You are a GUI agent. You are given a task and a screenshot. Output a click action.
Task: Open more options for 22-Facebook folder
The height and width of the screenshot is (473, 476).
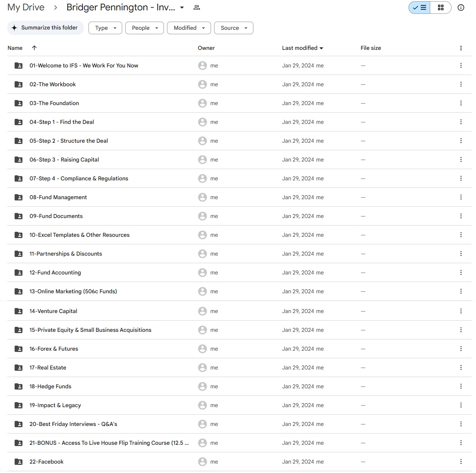click(461, 462)
